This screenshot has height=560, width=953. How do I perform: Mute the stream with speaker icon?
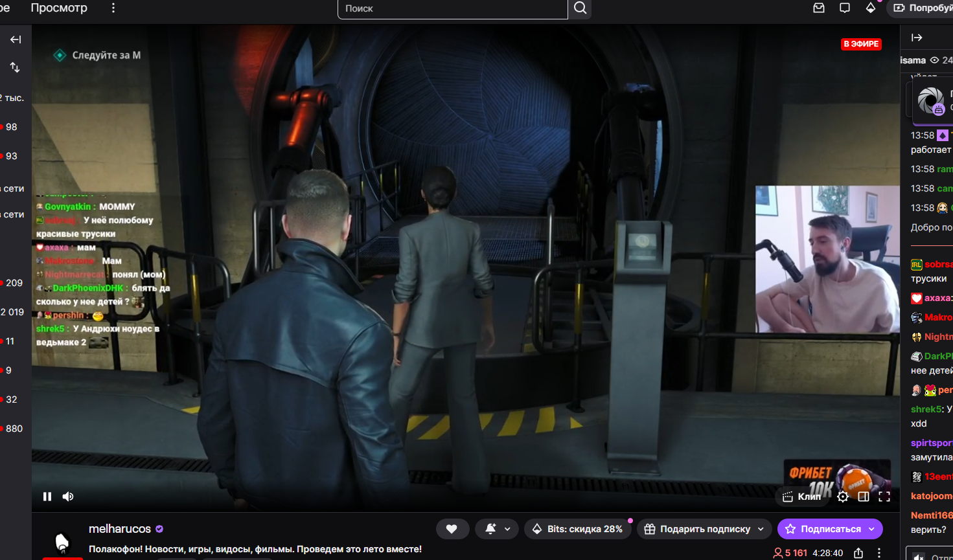pos(68,497)
